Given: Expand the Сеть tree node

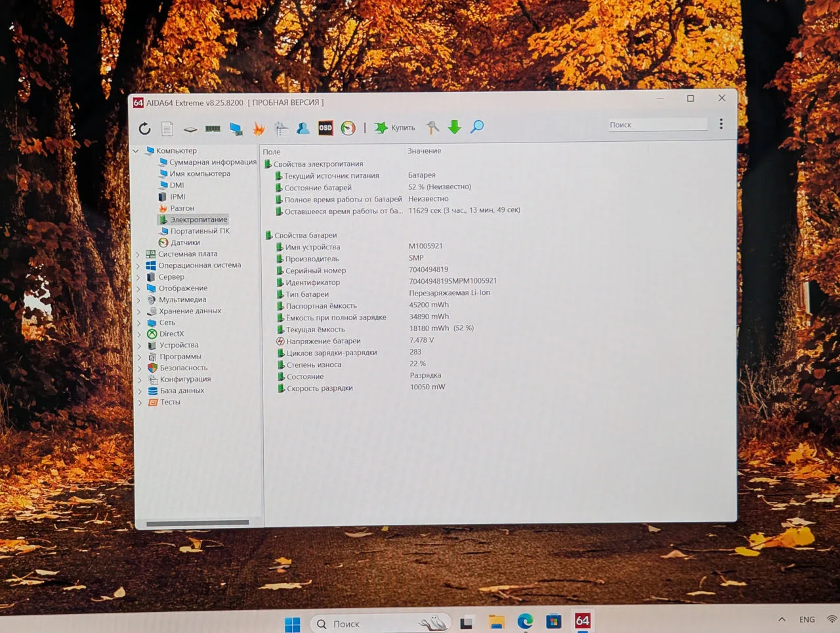Looking at the screenshot, I should pyautogui.click(x=139, y=323).
